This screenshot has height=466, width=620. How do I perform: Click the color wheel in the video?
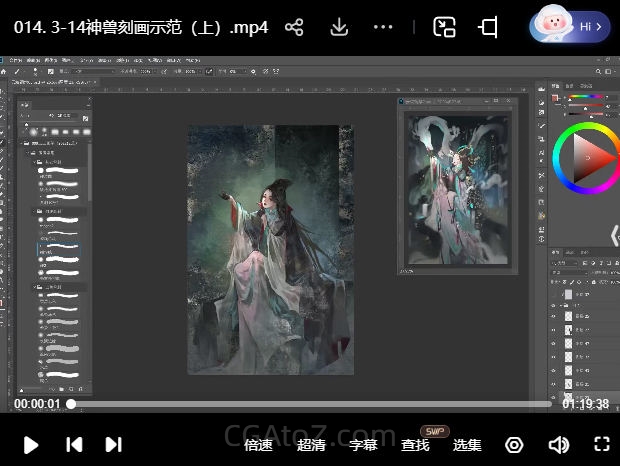click(585, 158)
